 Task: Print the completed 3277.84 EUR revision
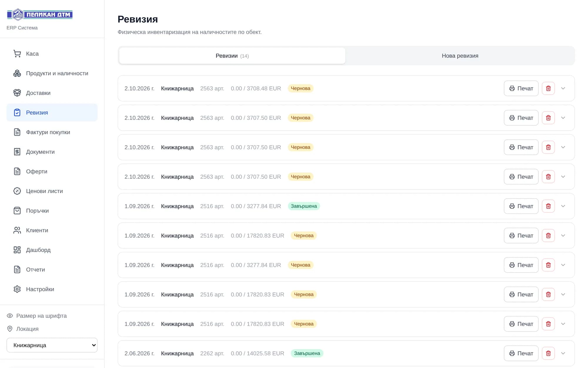(x=521, y=206)
